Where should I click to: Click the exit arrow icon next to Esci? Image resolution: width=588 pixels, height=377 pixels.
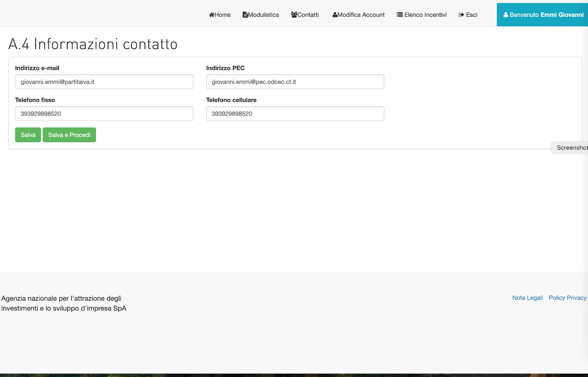[460, 15]
